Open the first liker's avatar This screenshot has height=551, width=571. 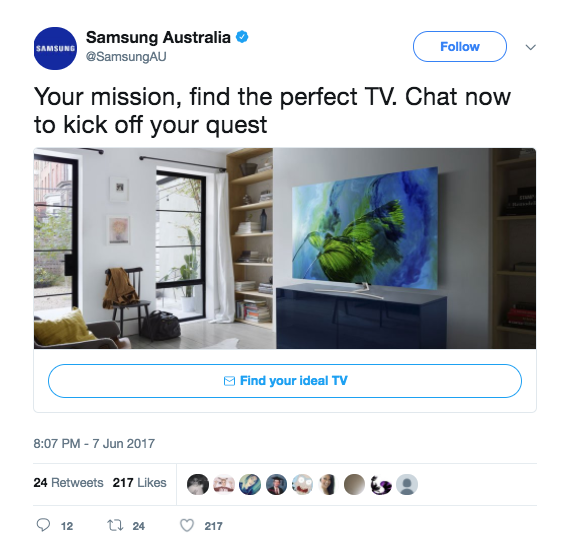pos(198,484)
